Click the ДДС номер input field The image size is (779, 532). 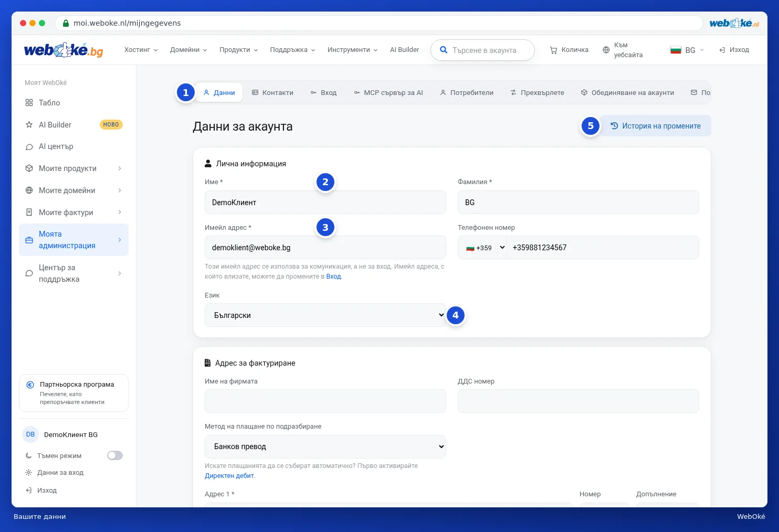(x=578, y=401)
